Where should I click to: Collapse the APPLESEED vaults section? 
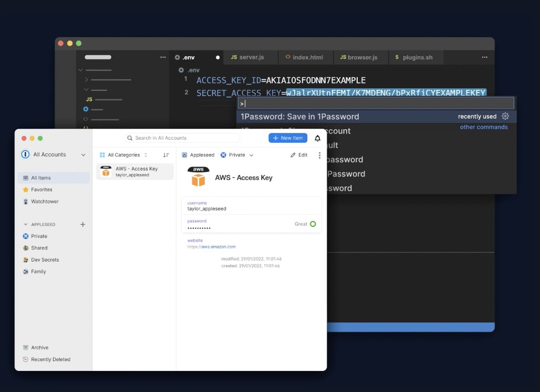[25, 224]
